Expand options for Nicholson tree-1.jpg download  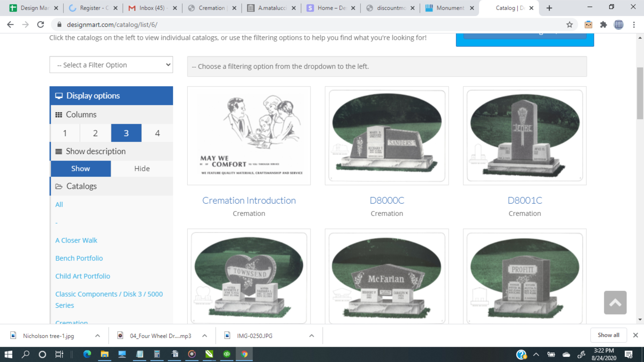click(98, 336)
